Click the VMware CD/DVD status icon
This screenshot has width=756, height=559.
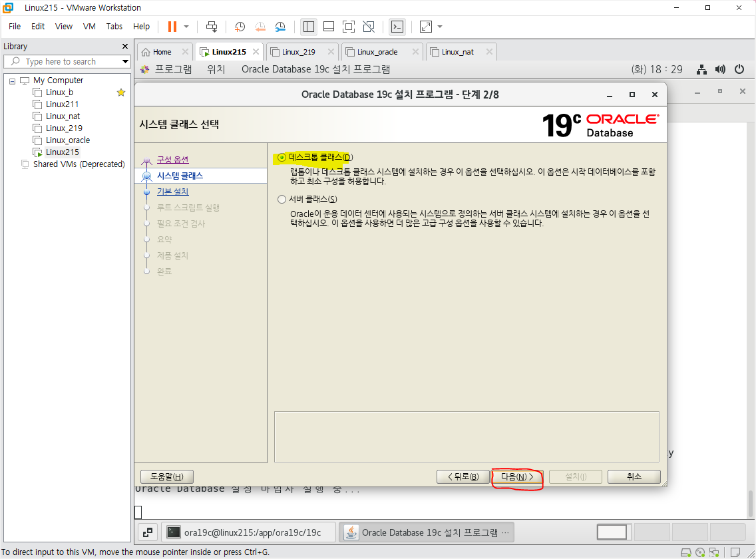(x=700, y=552)
